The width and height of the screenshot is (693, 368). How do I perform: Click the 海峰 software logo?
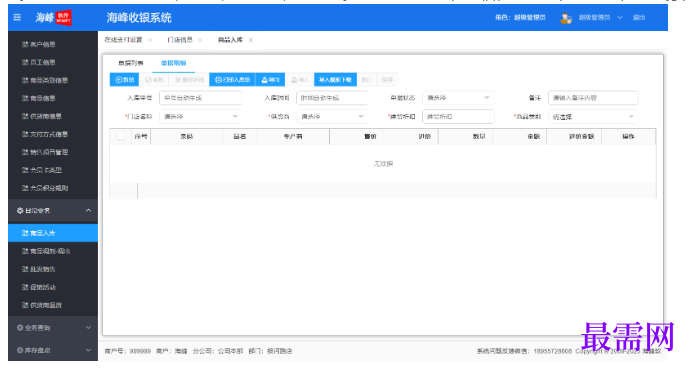click(53, 18)
